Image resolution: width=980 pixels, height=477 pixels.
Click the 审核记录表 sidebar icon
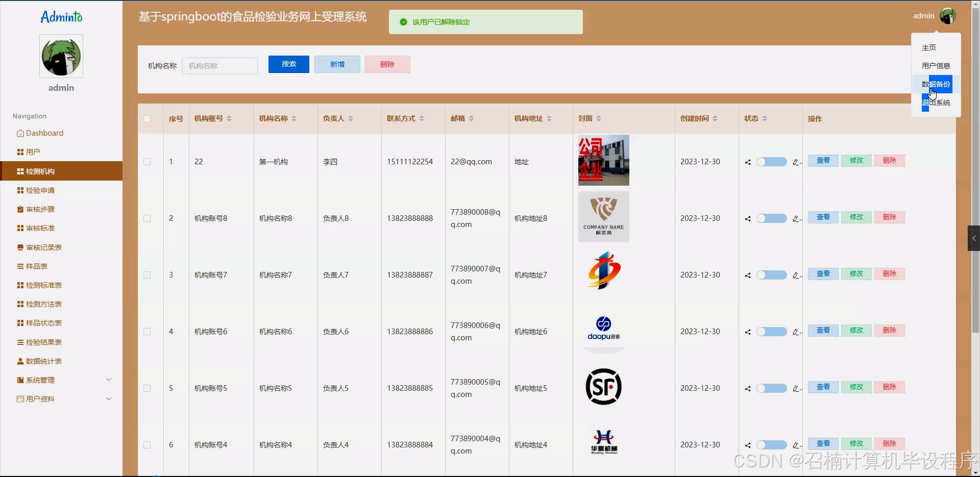click(x=20, y=247)
